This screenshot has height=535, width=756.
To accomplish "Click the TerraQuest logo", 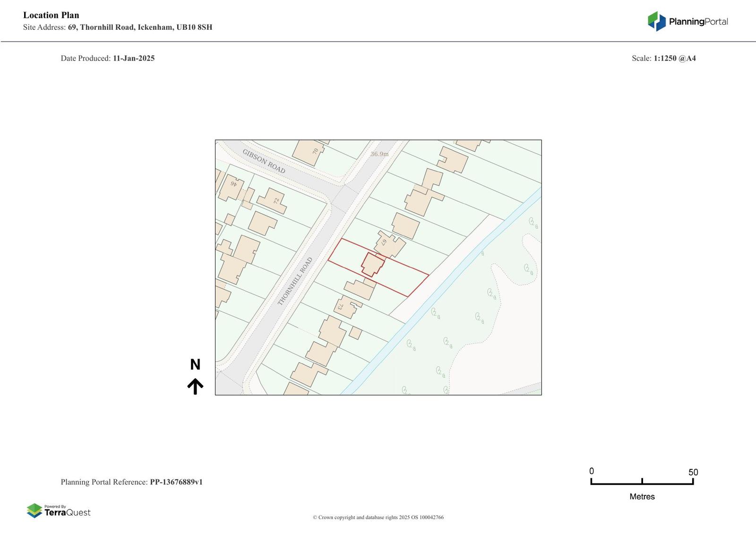I will tap(59, 510).
